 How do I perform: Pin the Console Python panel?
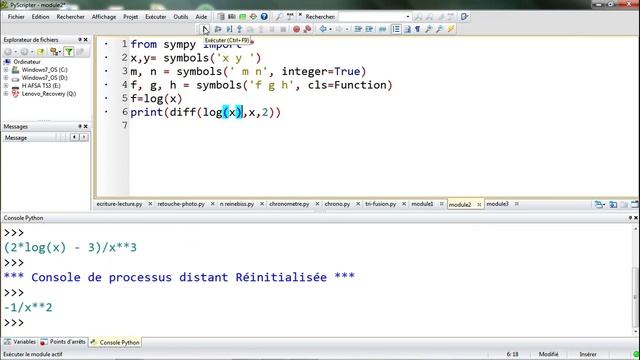(x=630, y=218)
